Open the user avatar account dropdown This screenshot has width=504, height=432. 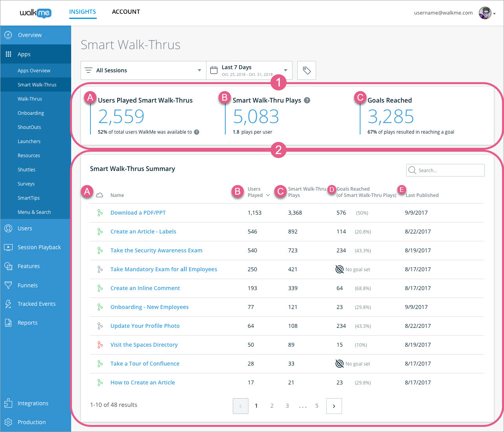coord(485,13)
